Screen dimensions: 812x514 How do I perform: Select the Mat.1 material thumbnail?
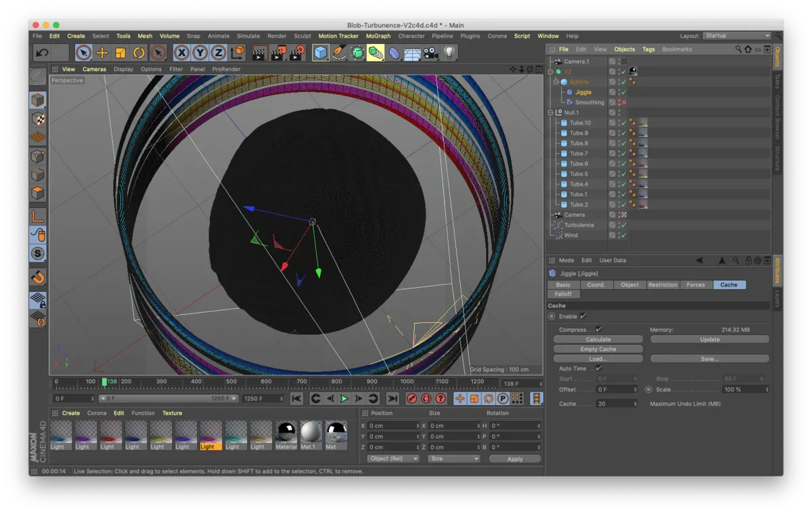(311, 433)
